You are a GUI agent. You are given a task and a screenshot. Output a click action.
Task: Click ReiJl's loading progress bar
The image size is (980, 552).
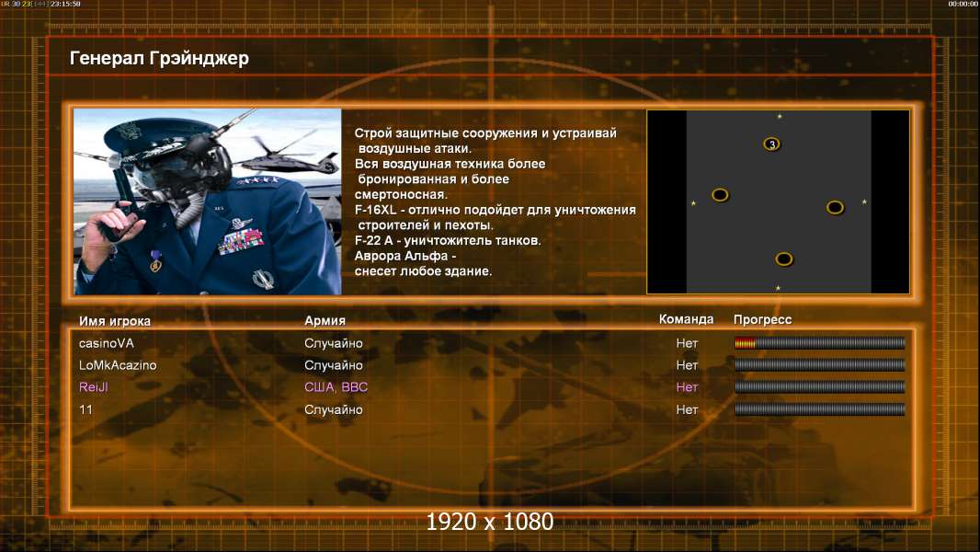(819, 387)
